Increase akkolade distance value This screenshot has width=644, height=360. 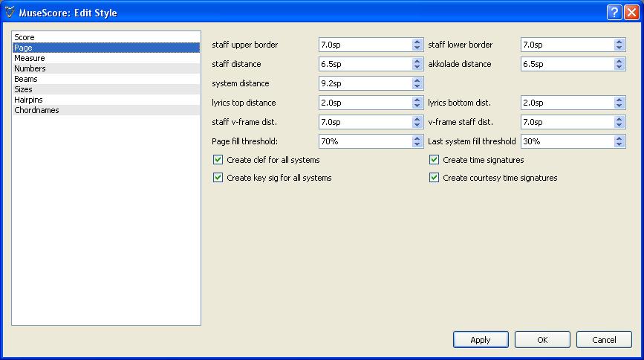tap(619, 61)
